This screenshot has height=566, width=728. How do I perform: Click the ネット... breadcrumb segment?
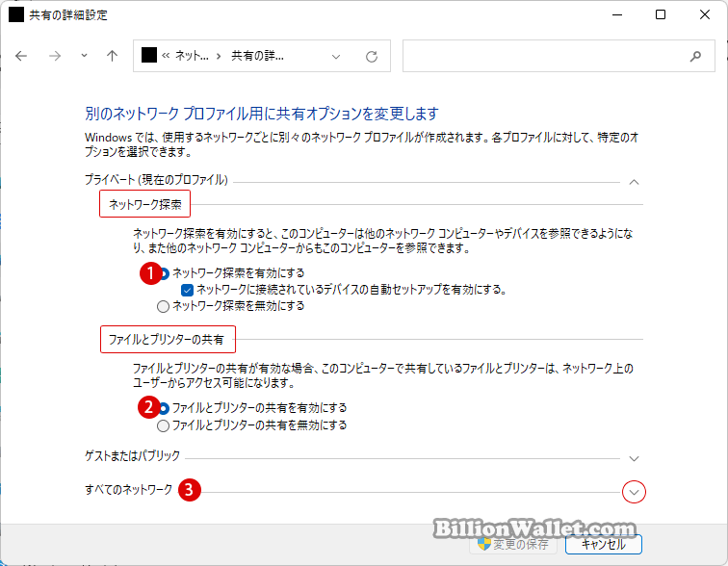[192, 56]
